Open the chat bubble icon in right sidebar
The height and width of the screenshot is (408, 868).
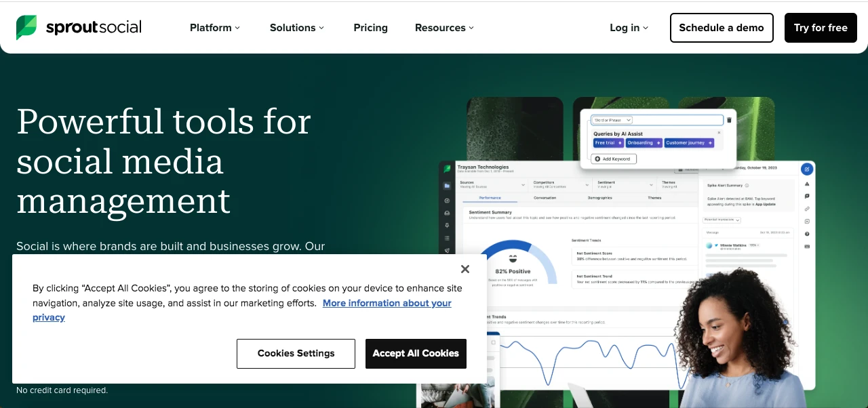pyautogui.click(x=806, y=196)
